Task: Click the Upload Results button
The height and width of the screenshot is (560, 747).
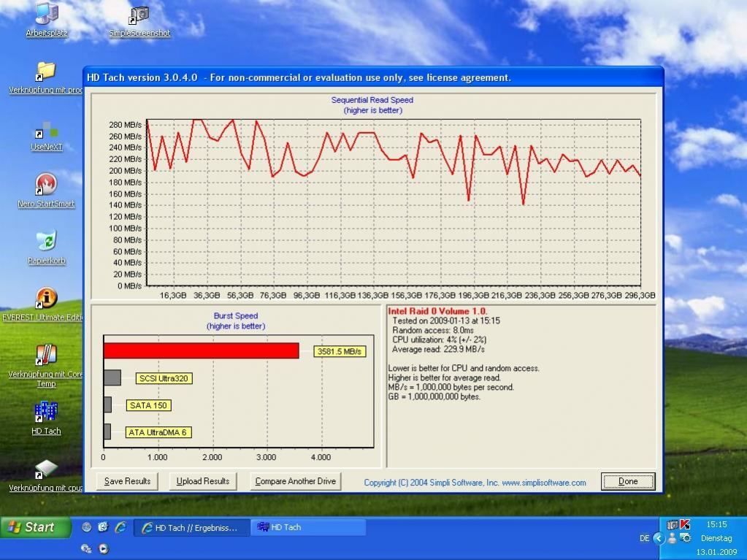Action: tap(202, 481)
